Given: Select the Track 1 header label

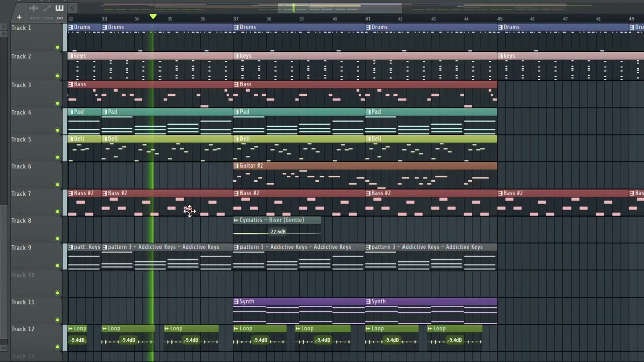Looking at the screenshot, I should (21, 28).
